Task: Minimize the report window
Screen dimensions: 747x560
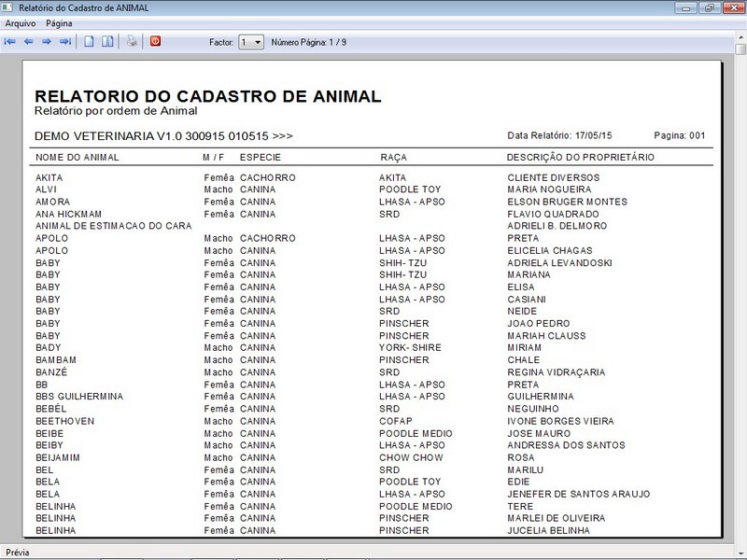Action: [685, 7]
